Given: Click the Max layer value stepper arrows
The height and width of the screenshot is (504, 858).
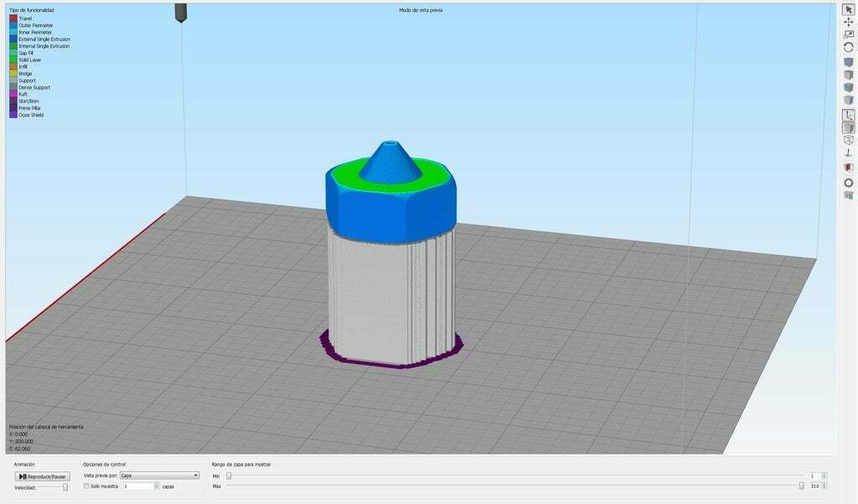Looking at the screenshot, I should pos(824,486).
